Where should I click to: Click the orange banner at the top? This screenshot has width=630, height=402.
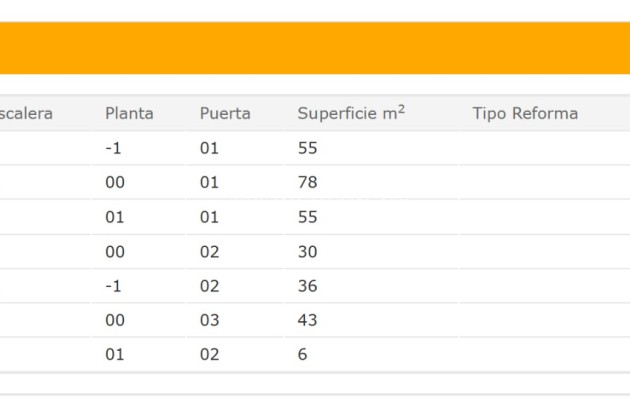[x=315, y=49]
